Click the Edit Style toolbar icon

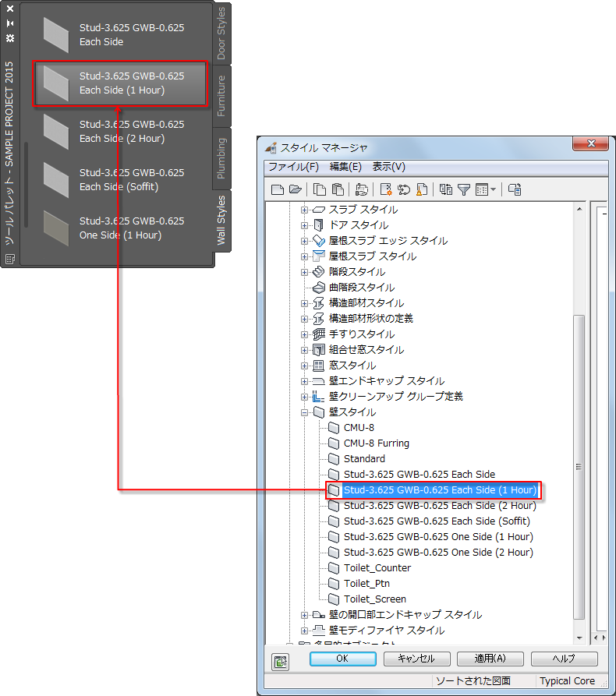(362, 189)
